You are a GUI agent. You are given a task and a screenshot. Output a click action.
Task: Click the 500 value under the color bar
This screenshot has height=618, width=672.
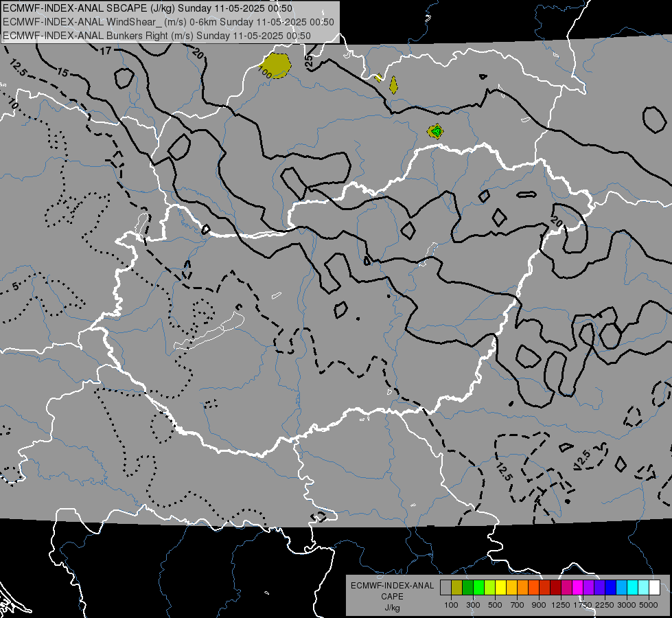495,605
